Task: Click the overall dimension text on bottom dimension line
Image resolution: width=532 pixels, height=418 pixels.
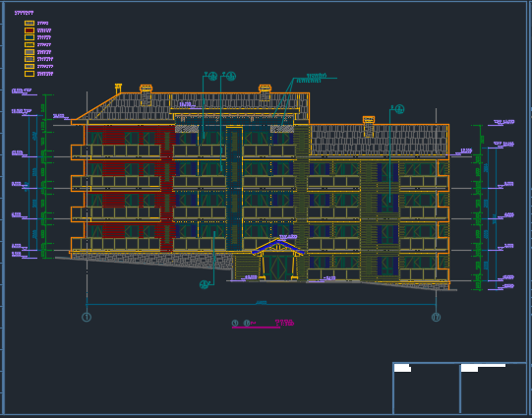Action: pos(262,302)
